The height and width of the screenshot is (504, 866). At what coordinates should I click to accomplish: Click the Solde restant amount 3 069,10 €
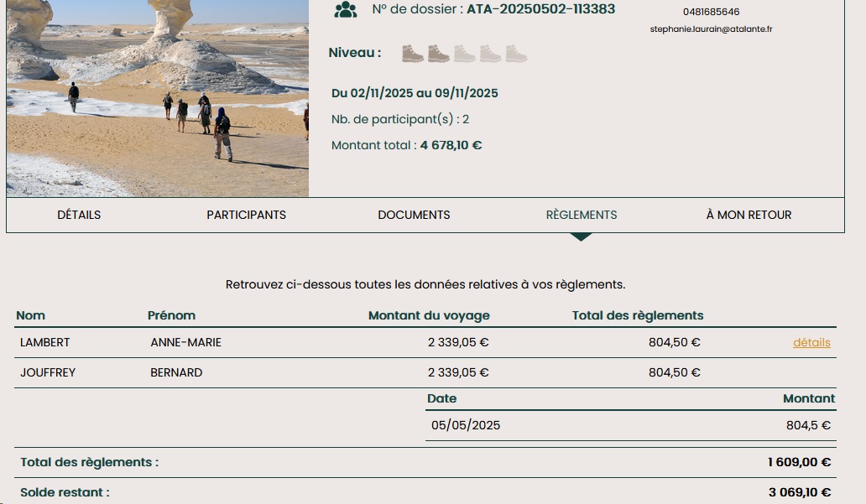click(799, 492)
